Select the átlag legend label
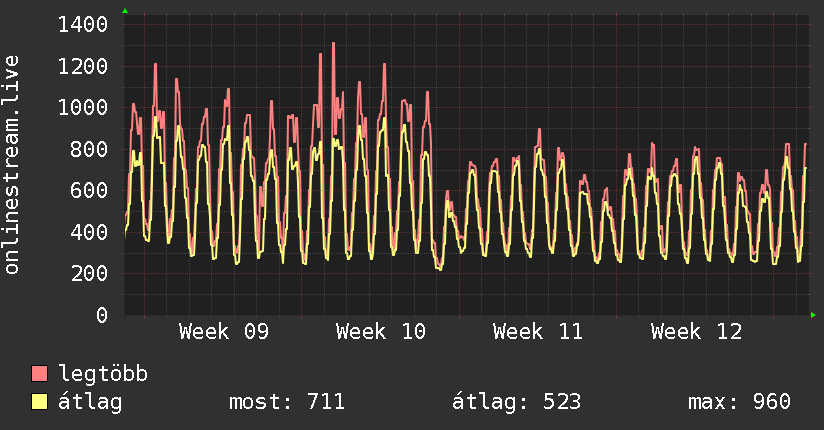This screenshot has width=824, height=430. pos(90,402)
